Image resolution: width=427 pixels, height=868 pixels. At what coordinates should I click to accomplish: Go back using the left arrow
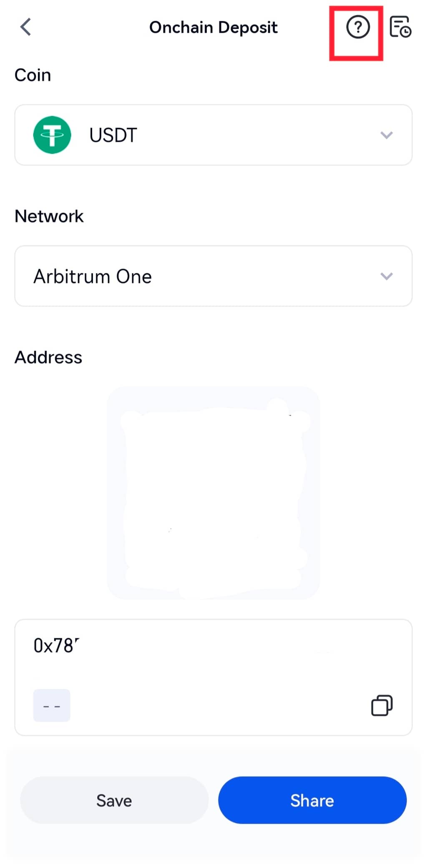pos(26,28)
